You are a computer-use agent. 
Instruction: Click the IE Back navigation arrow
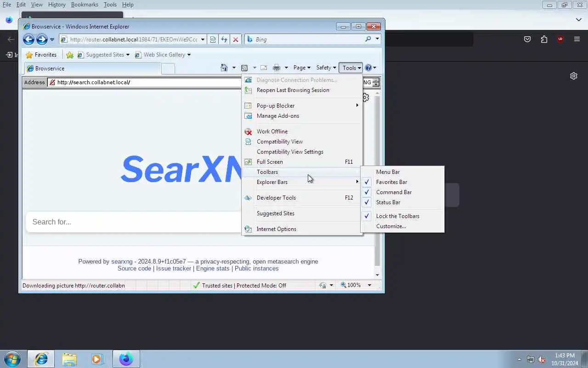click(x=28, y=40)
